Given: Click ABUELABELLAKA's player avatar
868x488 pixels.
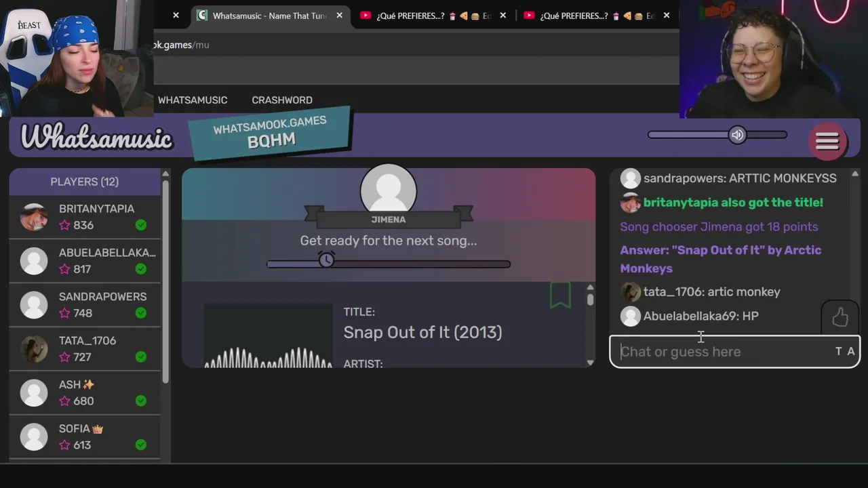Looking at the screenshot, I should pos(34,261).
